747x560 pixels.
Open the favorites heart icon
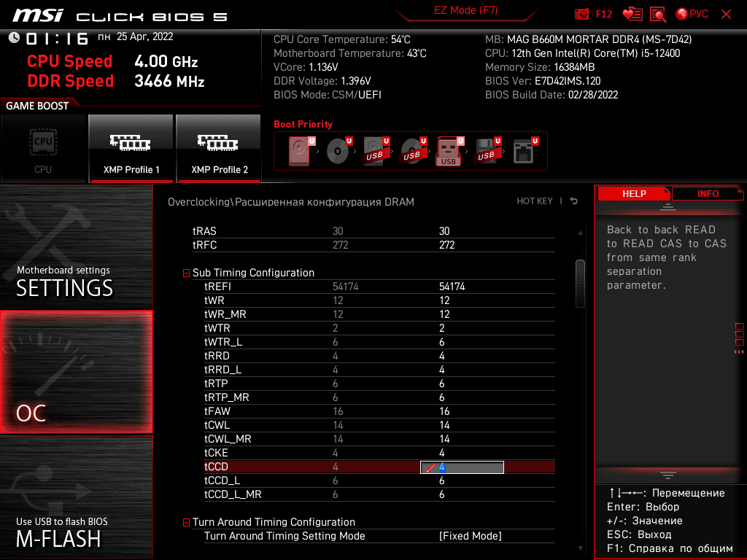coord(632,15)
